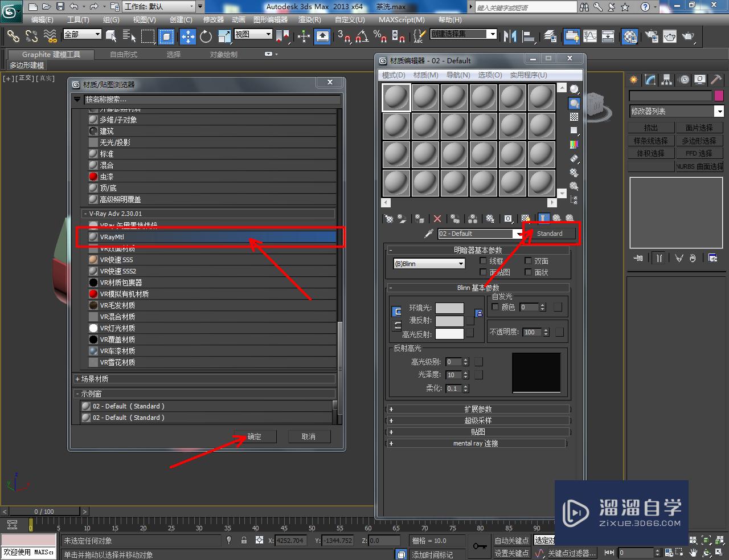Click 环境光 ambient color swatch
The image size is (729, 560).
(x=450, y=308)
